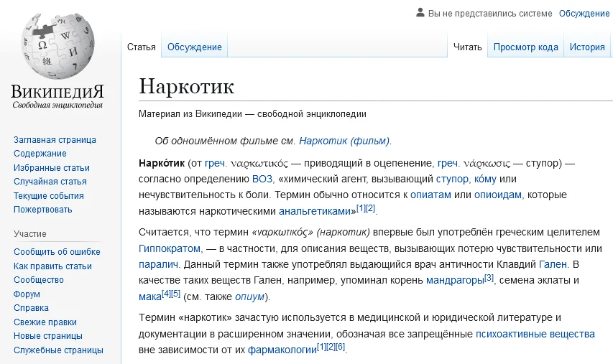Open the опиоидам link
Viewport: 613px width, 364px height.
tap(498, 195)
